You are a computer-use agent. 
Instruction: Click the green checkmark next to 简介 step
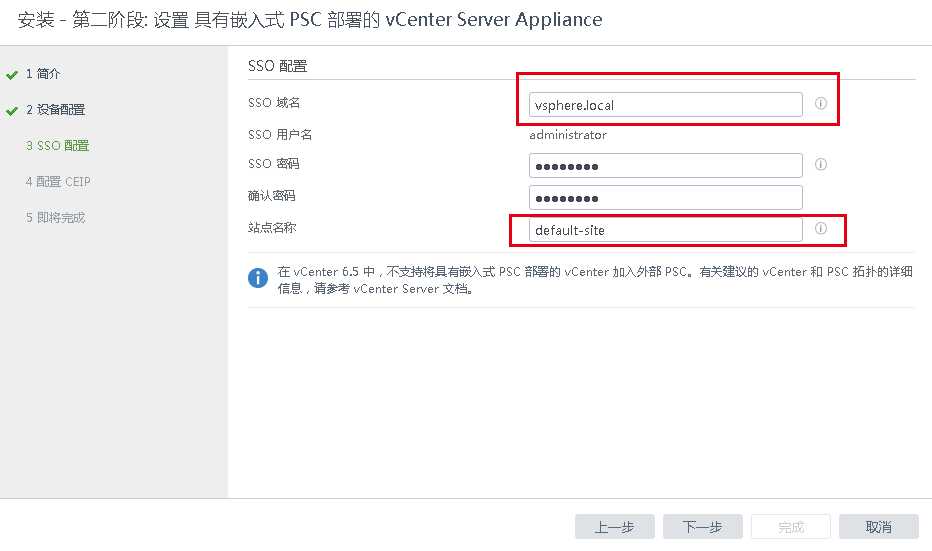12,75
